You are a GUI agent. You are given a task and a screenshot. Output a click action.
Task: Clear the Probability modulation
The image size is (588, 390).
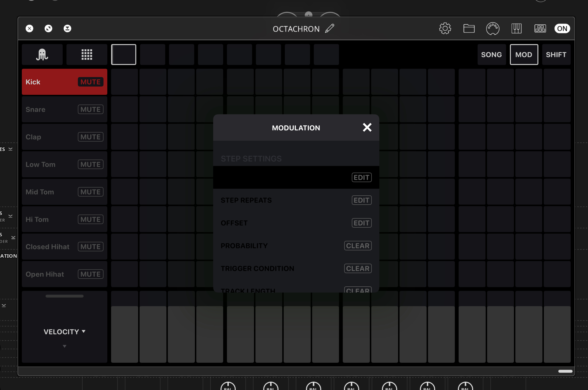click(x=358, y=246)
